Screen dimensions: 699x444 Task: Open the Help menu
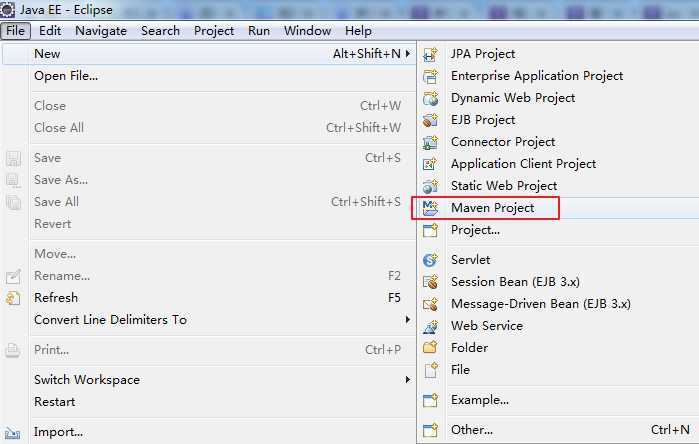(358, 31)
